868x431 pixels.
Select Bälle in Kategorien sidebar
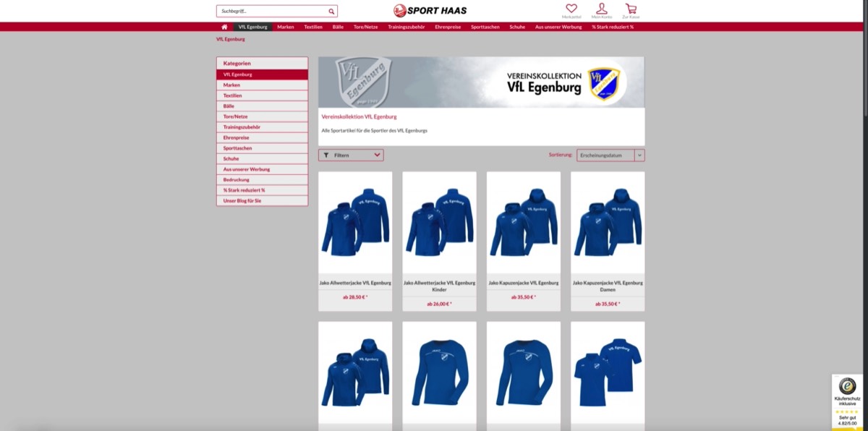262,106
